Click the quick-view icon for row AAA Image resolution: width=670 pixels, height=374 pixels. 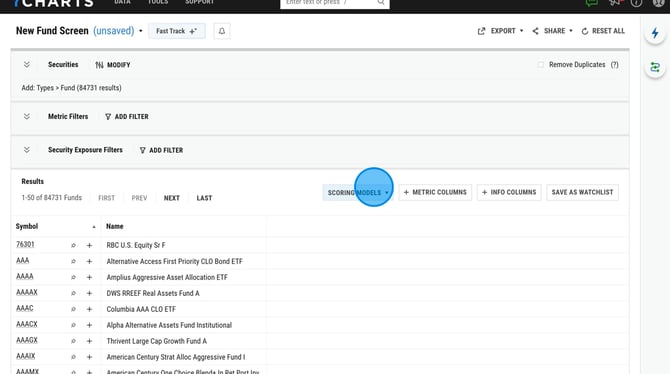click(73, 261)
